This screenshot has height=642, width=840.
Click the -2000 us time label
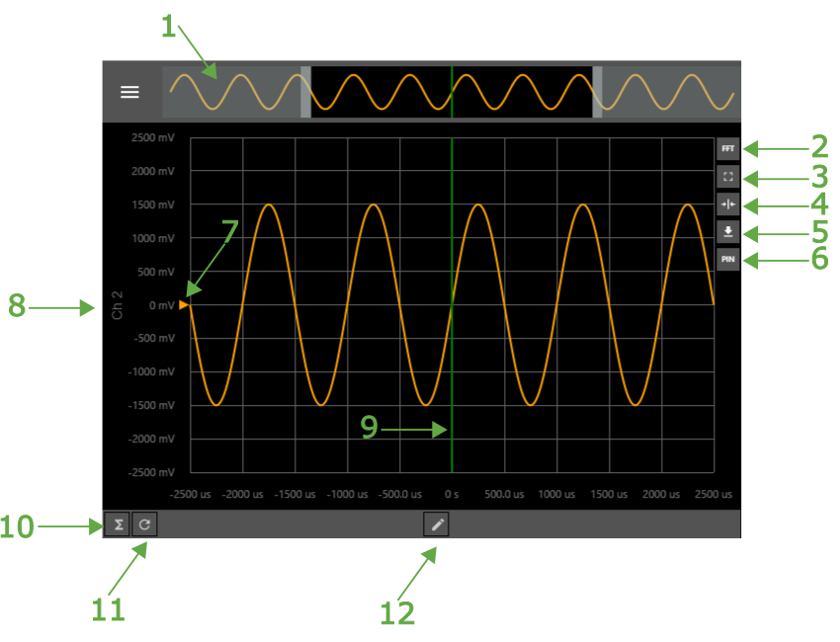tap(242, 494)
